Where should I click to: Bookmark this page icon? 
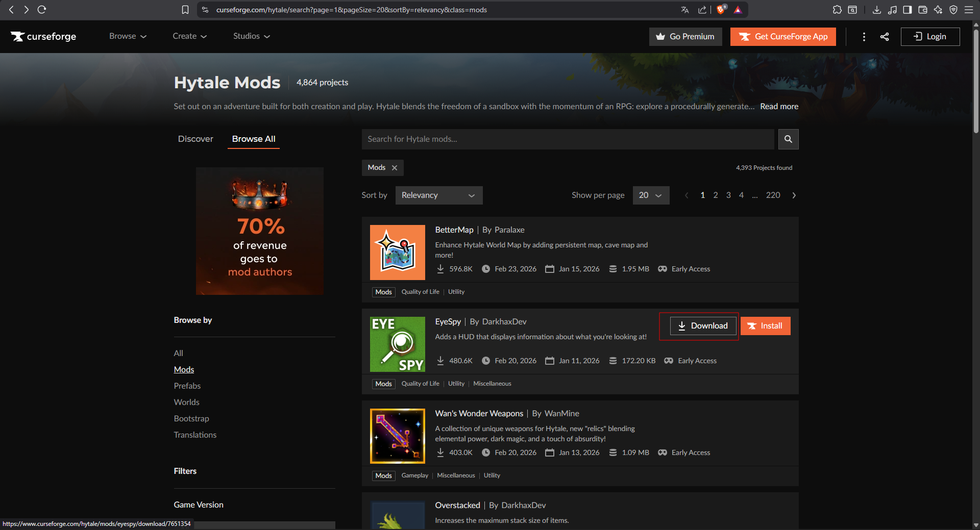click(x=185, y=10)
